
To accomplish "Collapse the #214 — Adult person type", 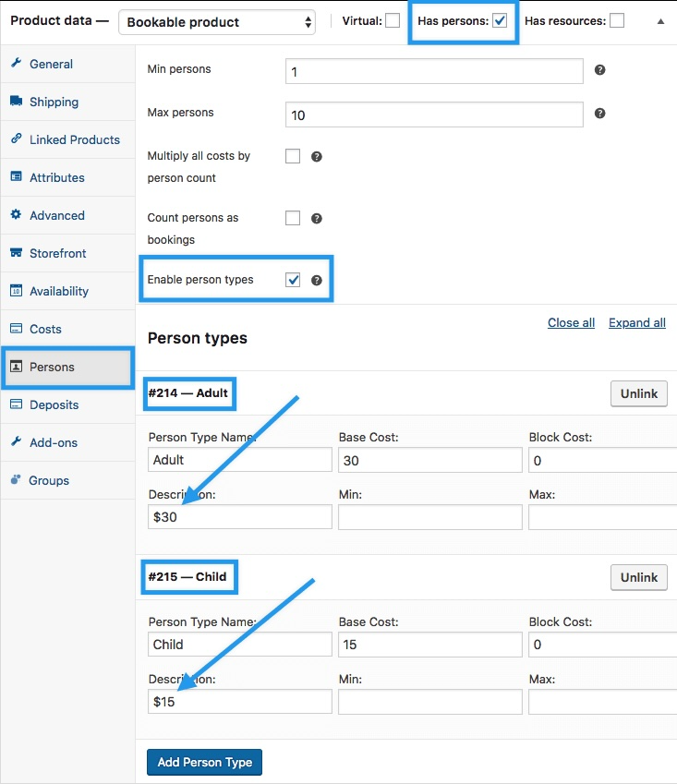I will coord(188,393).
